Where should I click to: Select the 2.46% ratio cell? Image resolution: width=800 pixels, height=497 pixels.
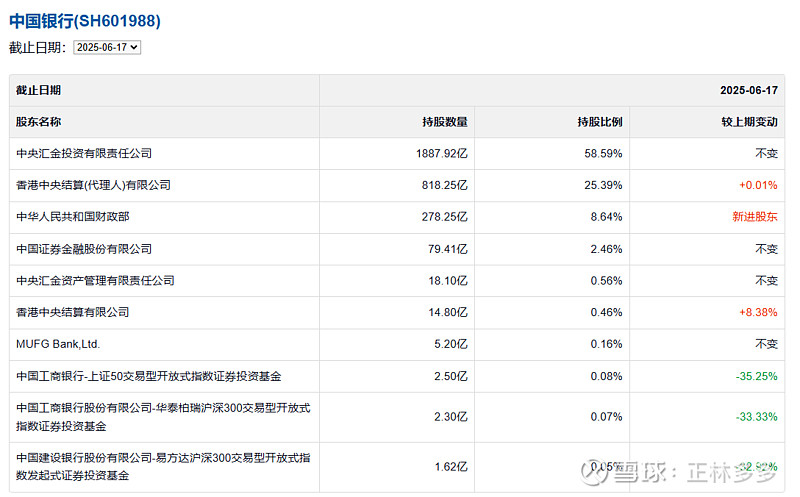pos(606,248)
